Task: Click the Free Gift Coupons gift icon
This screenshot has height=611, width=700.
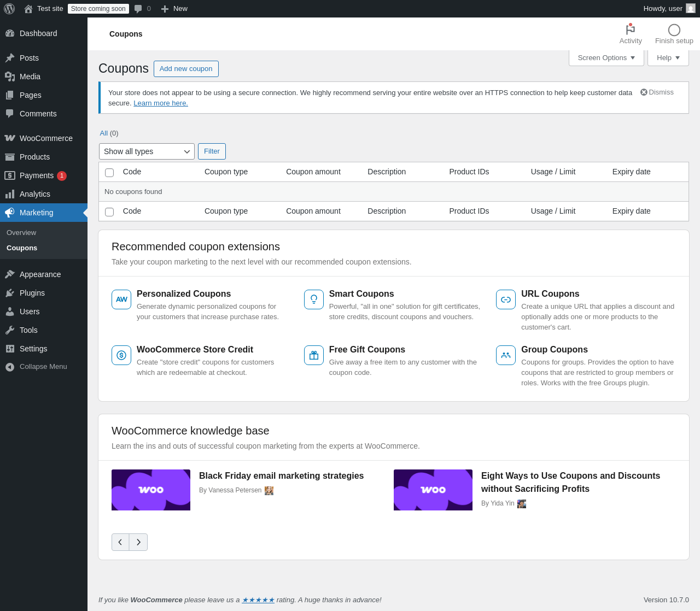Action: point(314,355)
